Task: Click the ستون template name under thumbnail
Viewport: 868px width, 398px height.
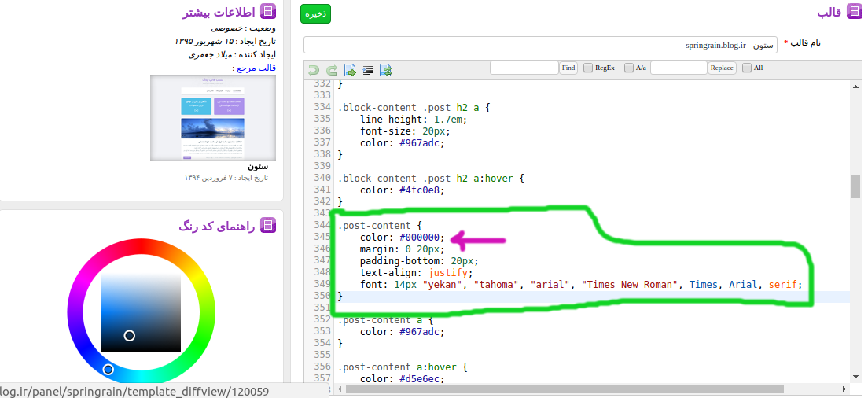Action: tap(257, 167)
